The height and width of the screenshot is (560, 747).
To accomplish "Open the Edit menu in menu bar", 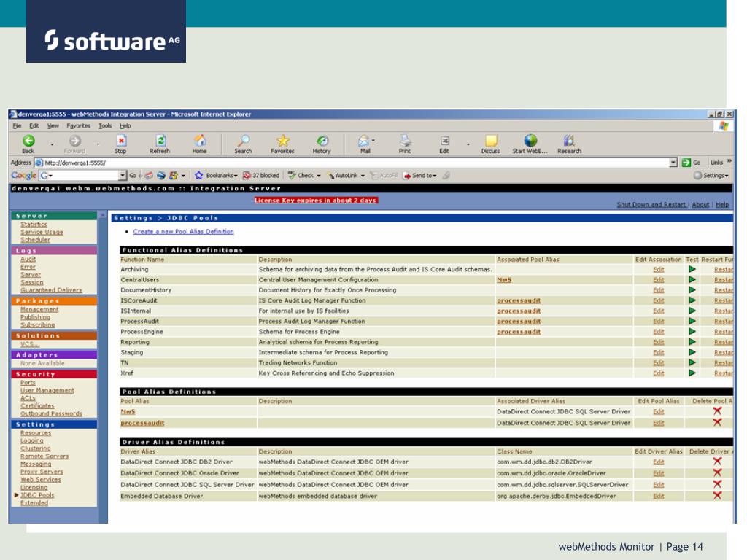I will click(34, 125).
